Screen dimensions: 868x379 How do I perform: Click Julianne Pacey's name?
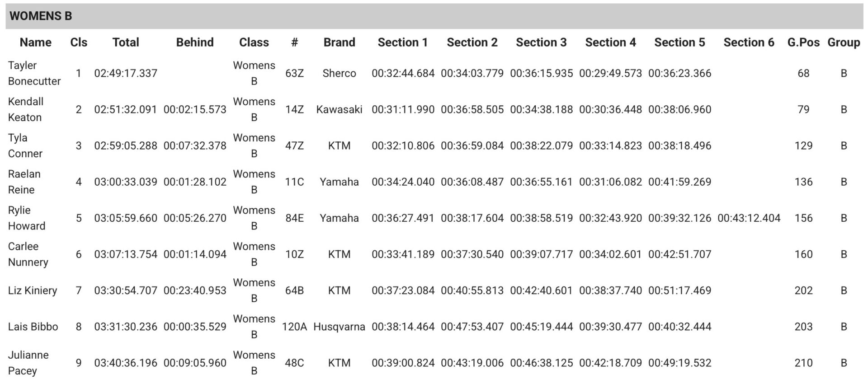(x=28, y=363)
